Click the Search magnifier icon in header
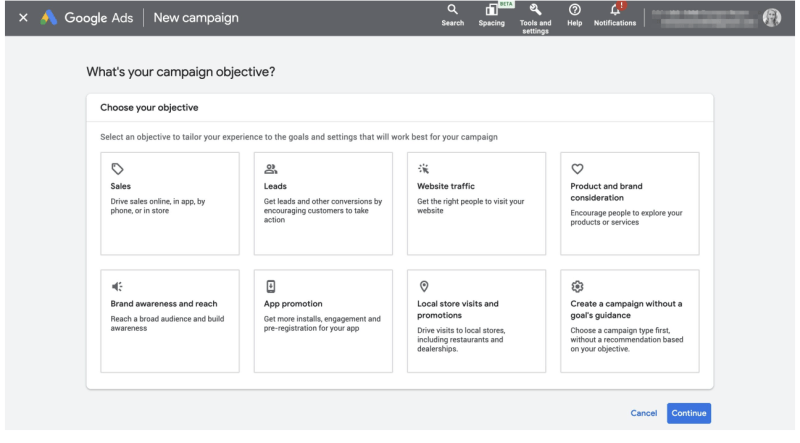This screenshot has width=800, height=443. coord(452,11)
